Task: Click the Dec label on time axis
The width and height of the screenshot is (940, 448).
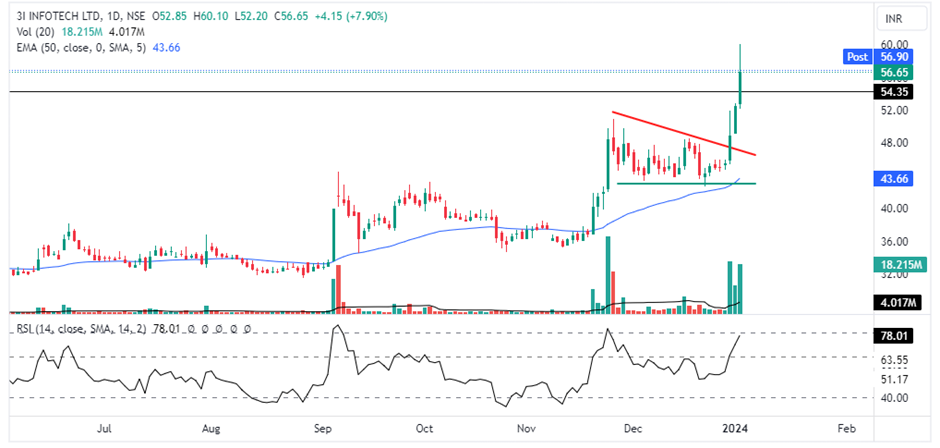Action: click(634, 428)
